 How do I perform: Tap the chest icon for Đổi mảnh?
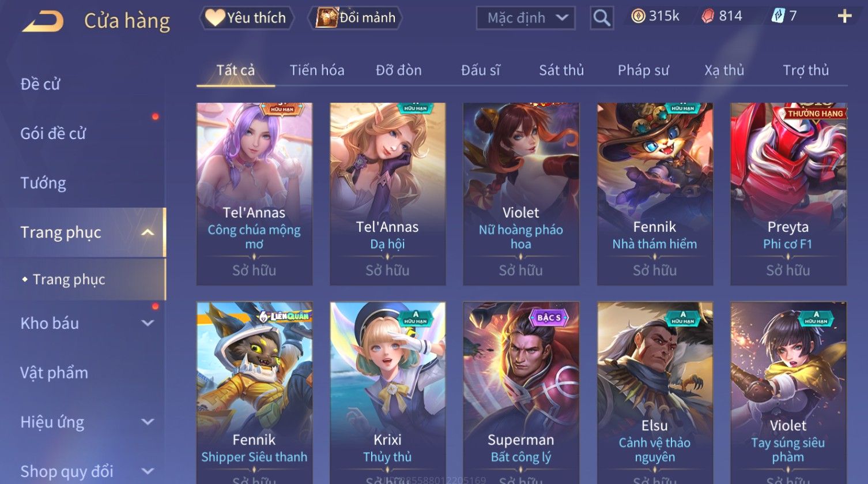(326, 18)
